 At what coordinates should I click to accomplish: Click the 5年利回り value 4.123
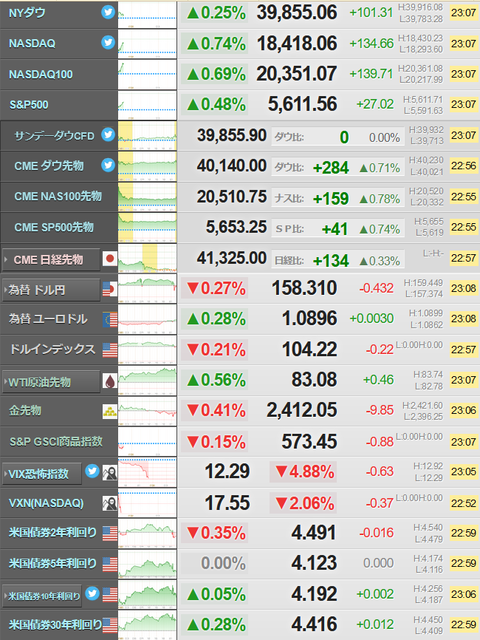(314, 563)
